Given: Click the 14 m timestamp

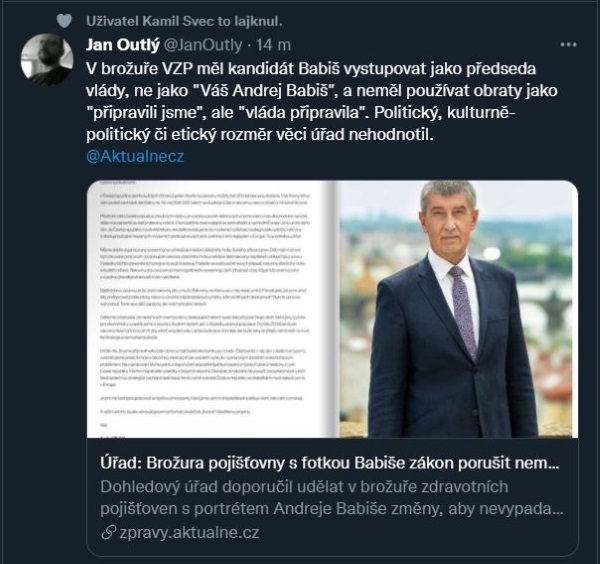Looking at the screenshot, I should tap(273, 45).
